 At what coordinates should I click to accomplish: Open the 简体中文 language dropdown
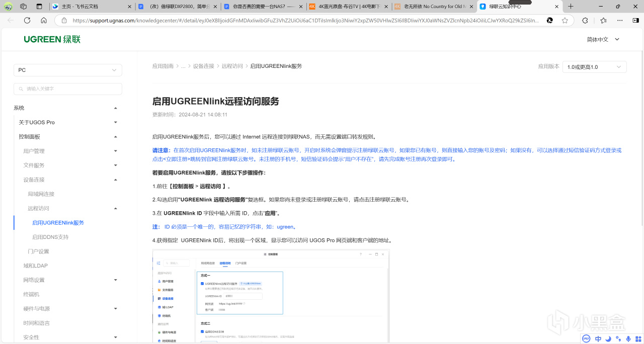coord(603,39)
